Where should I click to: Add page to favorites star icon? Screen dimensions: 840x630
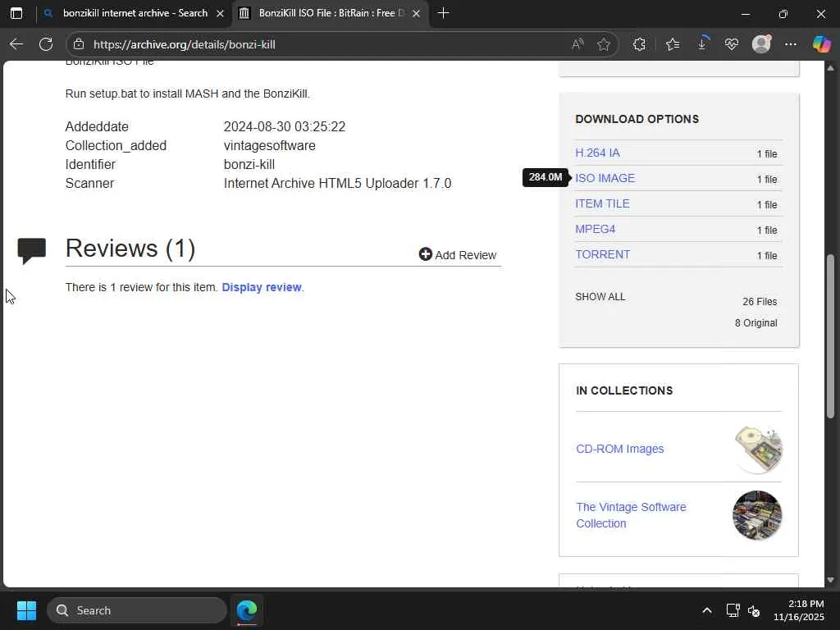tap(604, 44)
